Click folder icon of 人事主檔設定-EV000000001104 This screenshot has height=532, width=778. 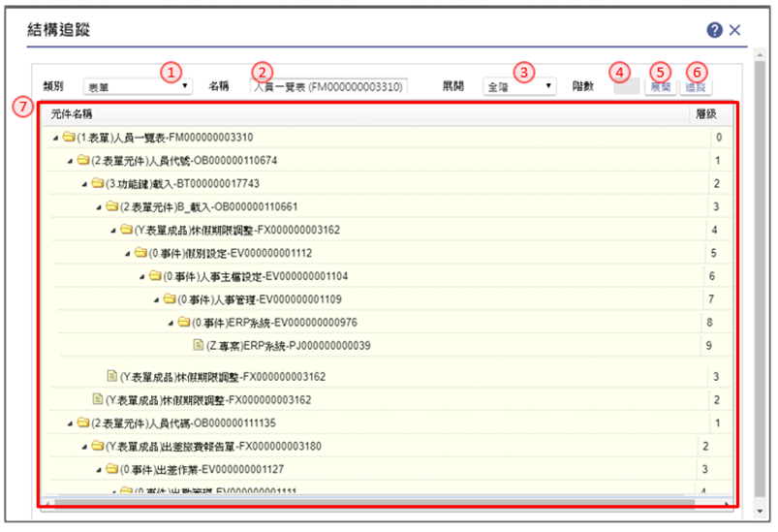coord(155,275)
